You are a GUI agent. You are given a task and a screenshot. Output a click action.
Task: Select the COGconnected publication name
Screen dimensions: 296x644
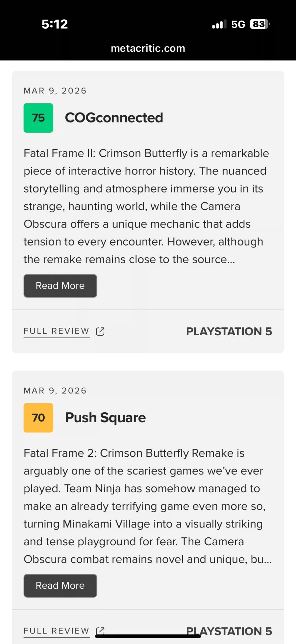click(114, 118)
